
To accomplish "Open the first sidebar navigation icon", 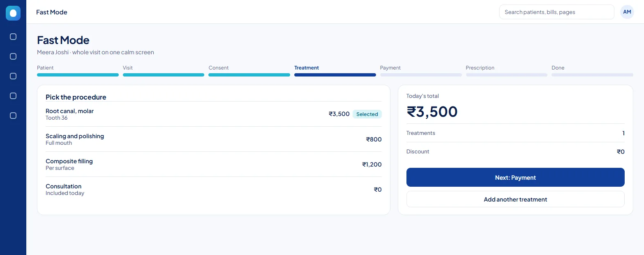I will (x=13, y=37).
